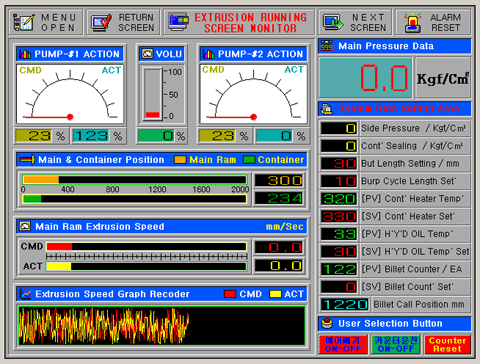The height and width of the screenshot is (364, 480).
Task: Click the green Container legend swatch
Action: 249,160
